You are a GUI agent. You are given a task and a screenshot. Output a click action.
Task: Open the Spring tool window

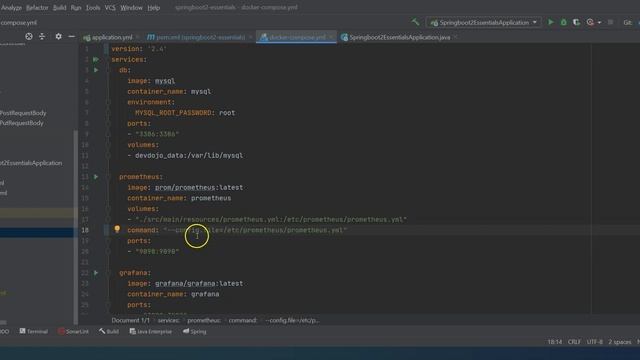195,331
